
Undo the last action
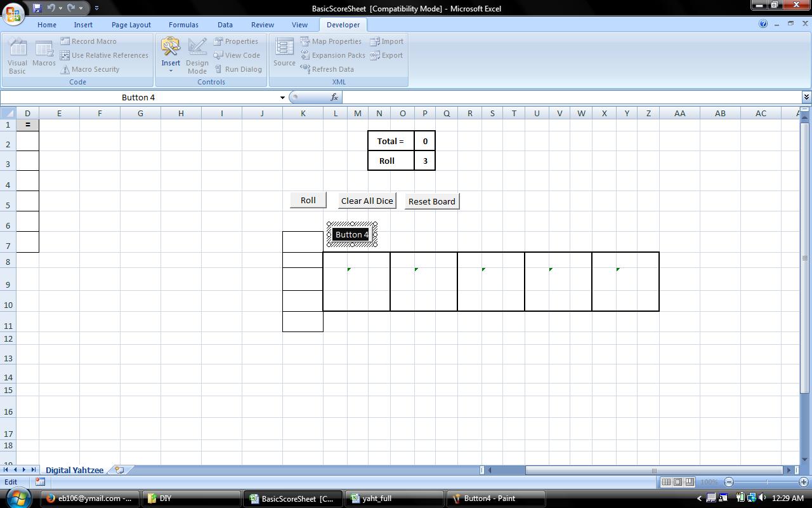pyautogui.click(x=51, y=8)
